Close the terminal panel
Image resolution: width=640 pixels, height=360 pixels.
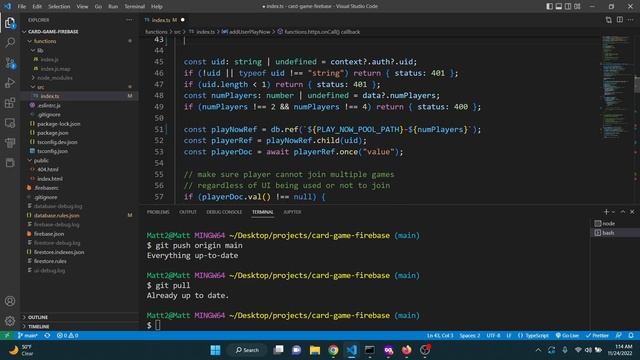click(632, 212)
